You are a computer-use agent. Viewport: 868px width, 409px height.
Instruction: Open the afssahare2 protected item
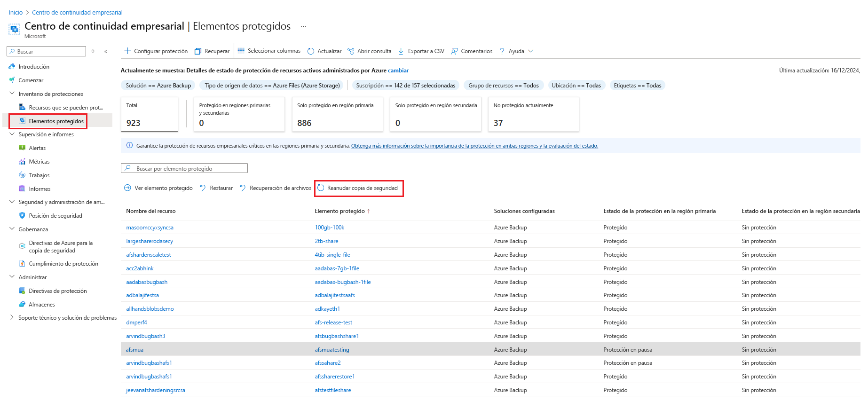pyautogui.click(x=328, y=363)
